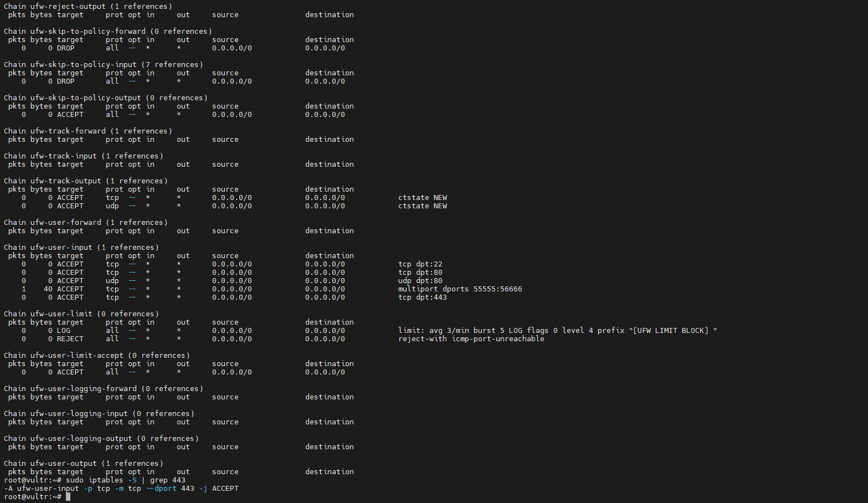
Task: Click the 'tcp dpt:80' rule text
Action: point(420,273)
